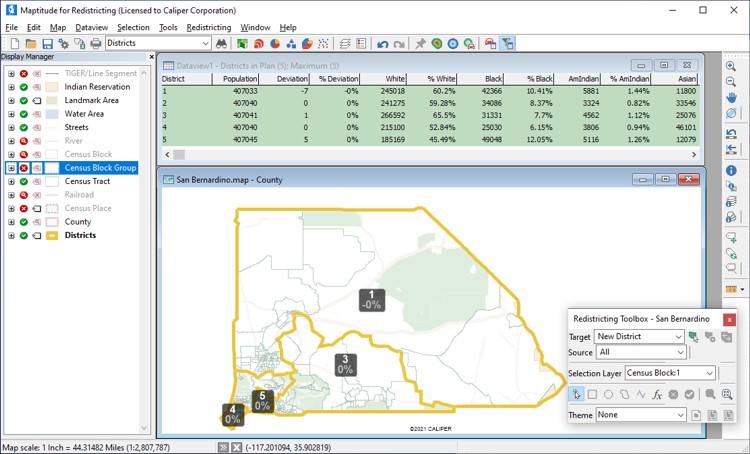Viewport: 750px width, 454px height.
Task: Open the Dataview menu
Action: pyautogui.click(x=92, y=27)
